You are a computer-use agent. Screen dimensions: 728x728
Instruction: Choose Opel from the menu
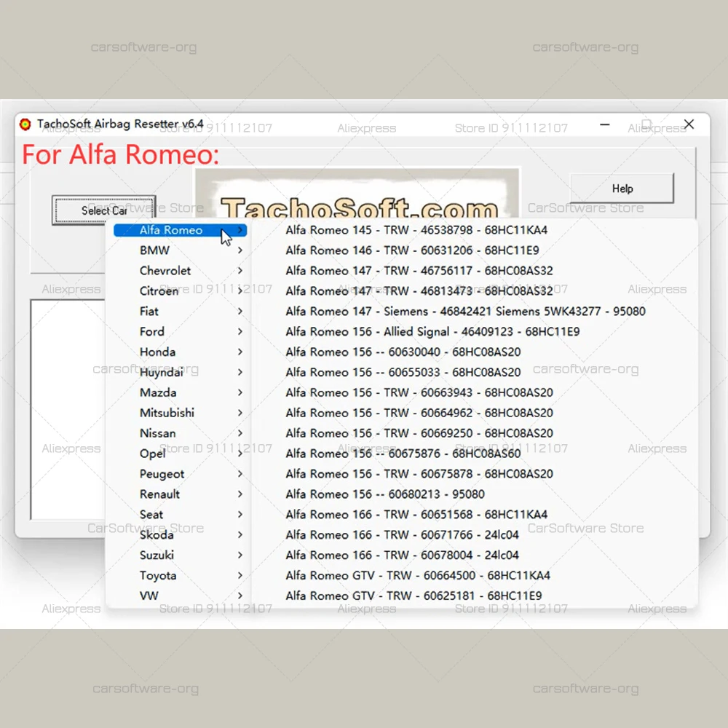(x=180, y=454)
